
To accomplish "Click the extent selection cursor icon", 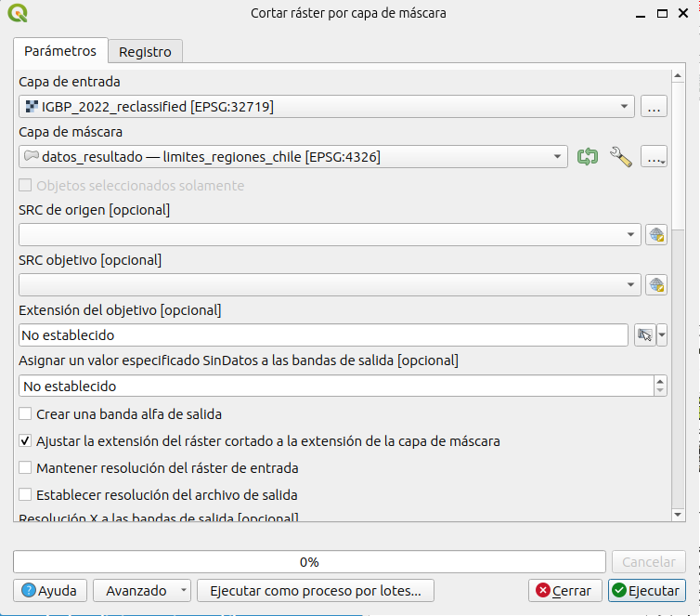I will tap(644, 335).
